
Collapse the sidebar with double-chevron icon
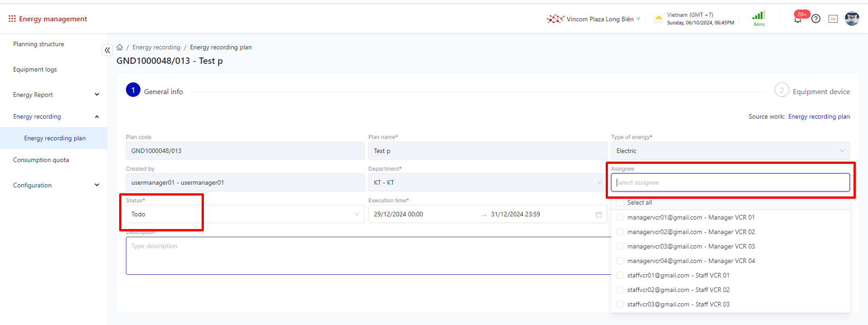[107, 50]
